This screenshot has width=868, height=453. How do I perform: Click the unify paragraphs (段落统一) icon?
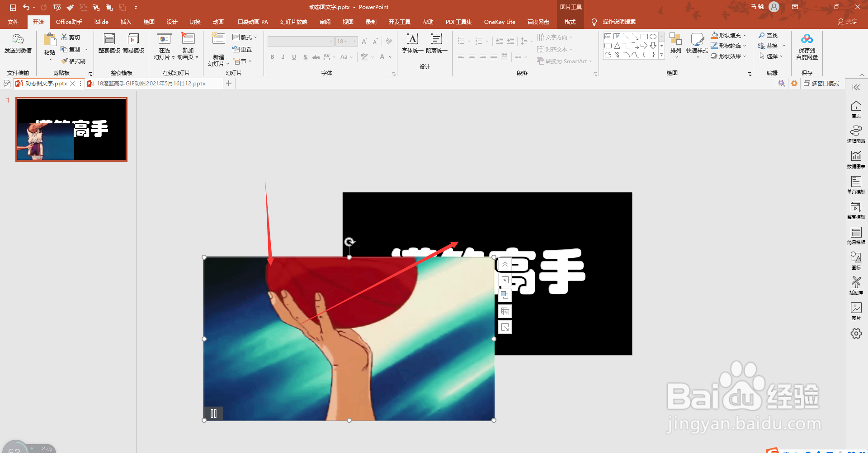436,39
